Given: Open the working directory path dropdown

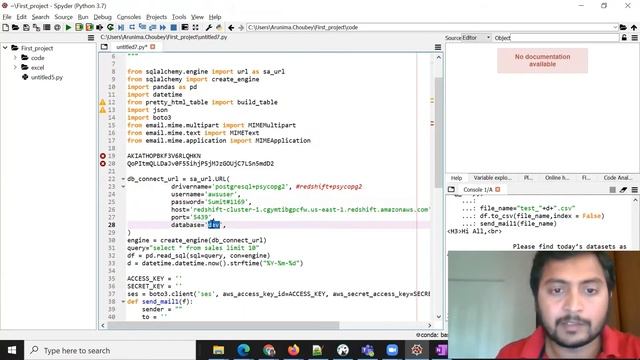Looking at the screenshot, I should (615, 27).
